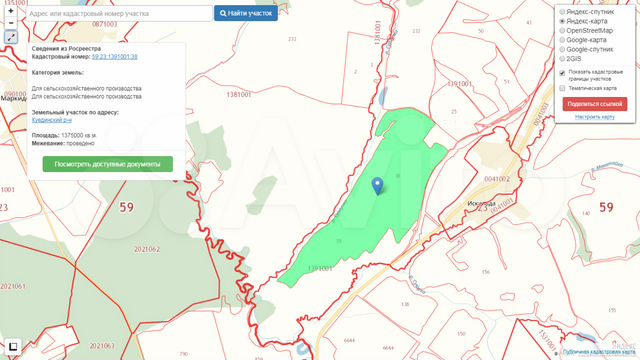Zoom out with the minus button
Viewport: 640px width, 360px height.
click(11, 23)
